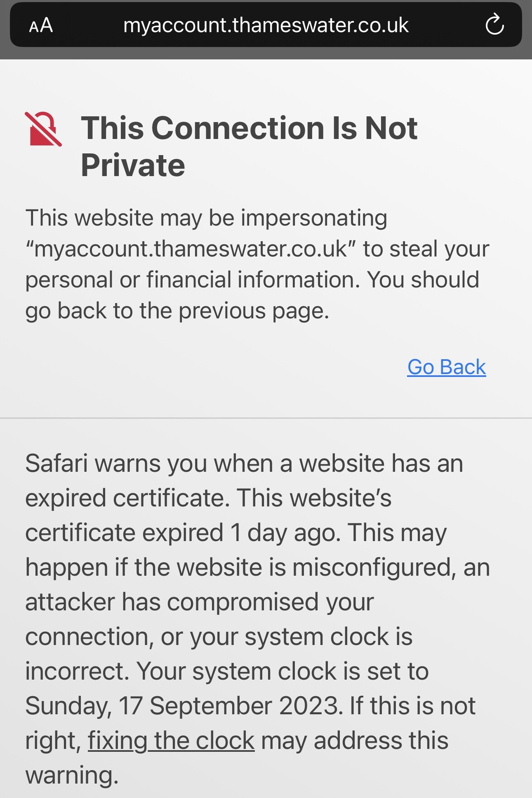The height and width of the screenshot is (798, 532).
Task: Tap the final word warning.
Action: (x=71, y=775)
